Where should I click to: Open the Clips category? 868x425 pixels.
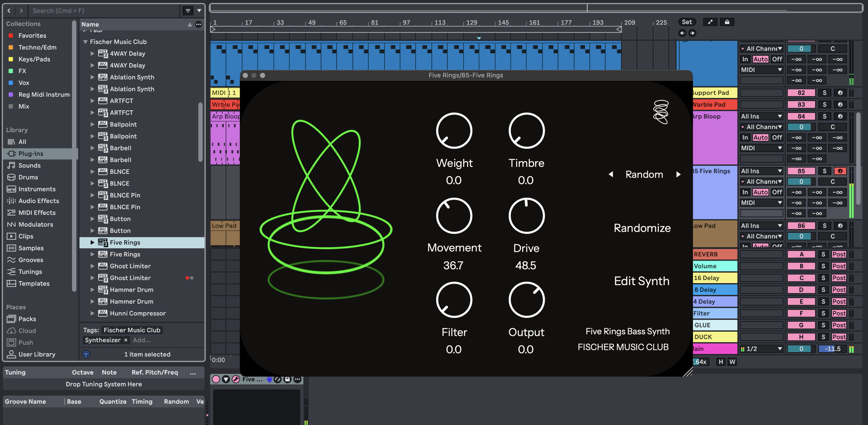coord(26,236)
